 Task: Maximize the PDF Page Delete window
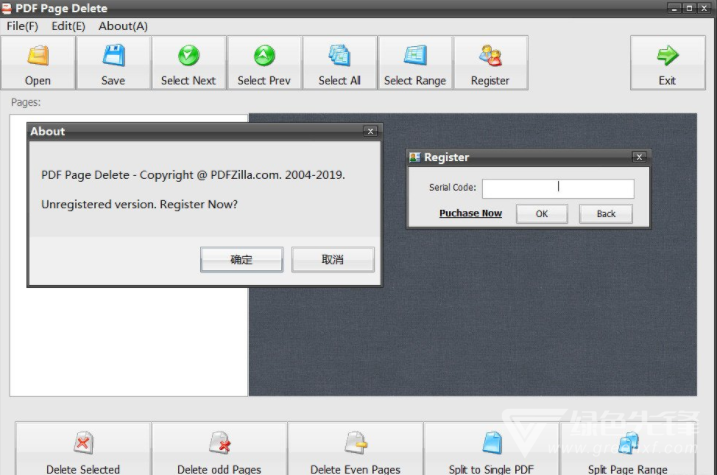click(x=689, y=8)
